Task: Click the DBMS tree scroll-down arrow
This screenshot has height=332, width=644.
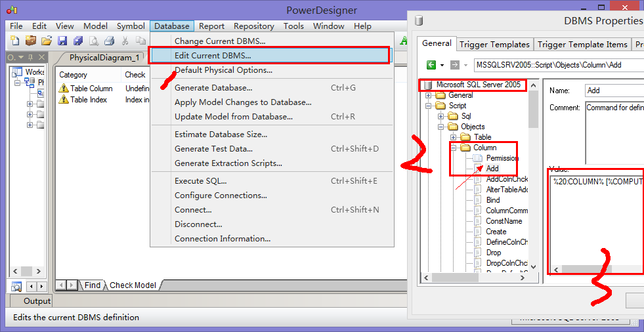Action: click(x=533, y=266)
